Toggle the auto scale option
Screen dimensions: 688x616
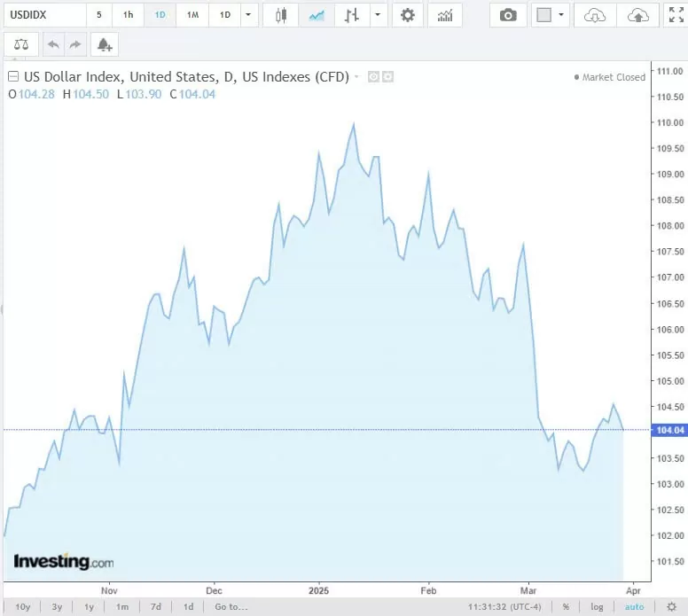coord(634,607)
